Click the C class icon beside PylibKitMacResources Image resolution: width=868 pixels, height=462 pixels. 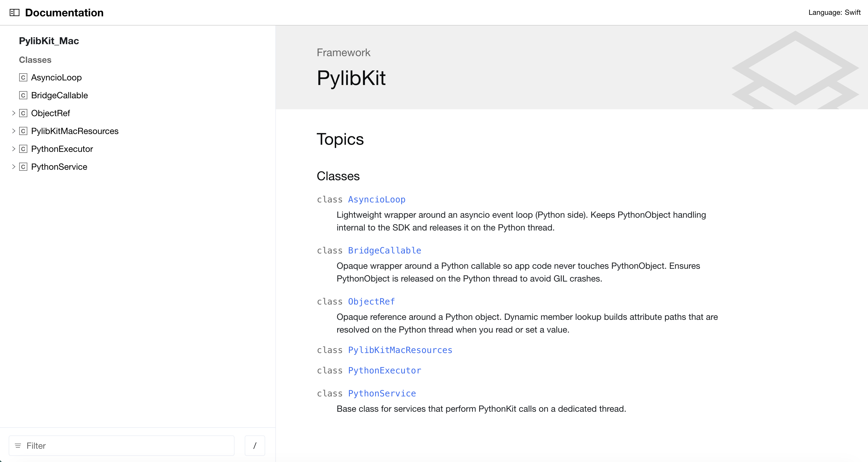point(23,131)
